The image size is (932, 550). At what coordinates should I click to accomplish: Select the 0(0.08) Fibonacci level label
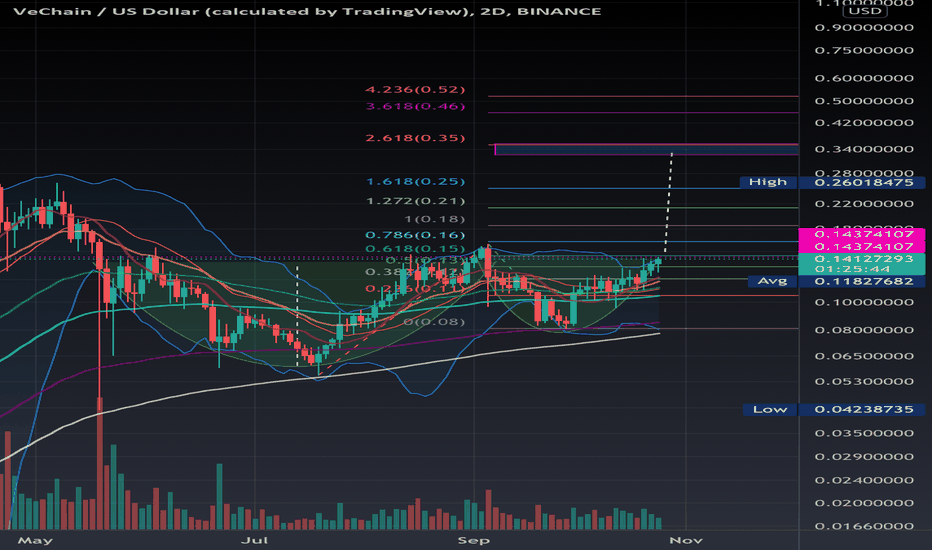[434, 322]
